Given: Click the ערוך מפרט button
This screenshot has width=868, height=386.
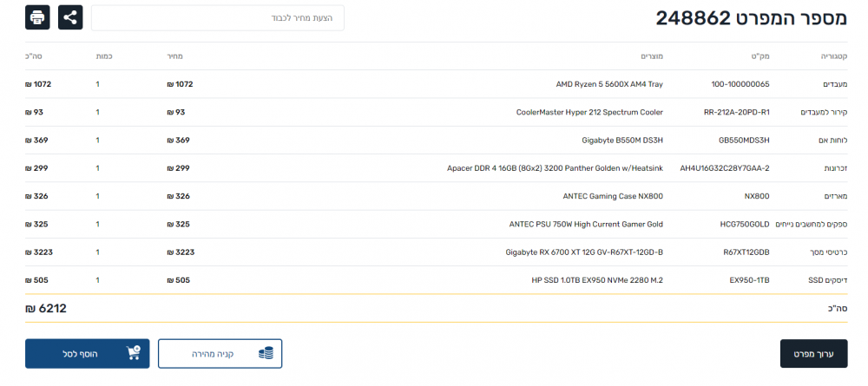Looking at the screenshot, I should click(814, 354).
